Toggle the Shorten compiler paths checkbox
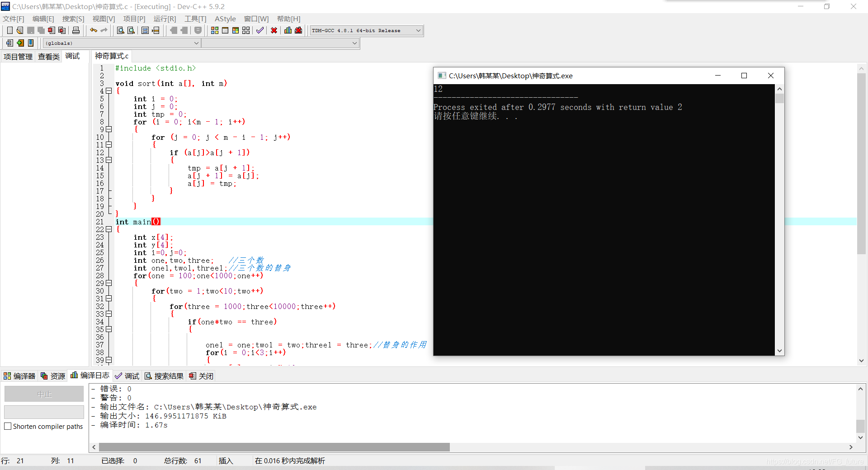 [8, 426]
